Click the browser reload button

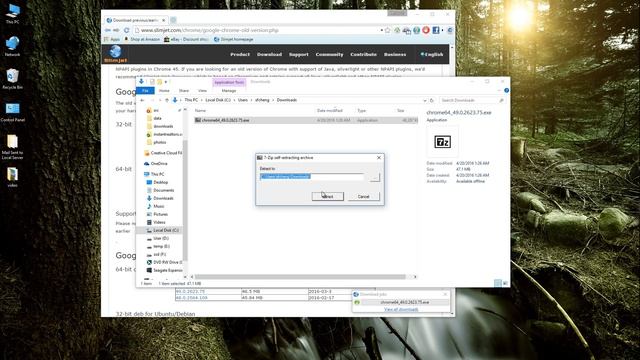coord(127,30)
